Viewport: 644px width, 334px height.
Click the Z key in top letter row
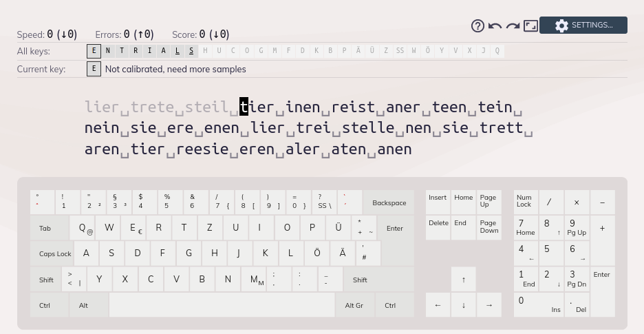click(x=209, y=228)
